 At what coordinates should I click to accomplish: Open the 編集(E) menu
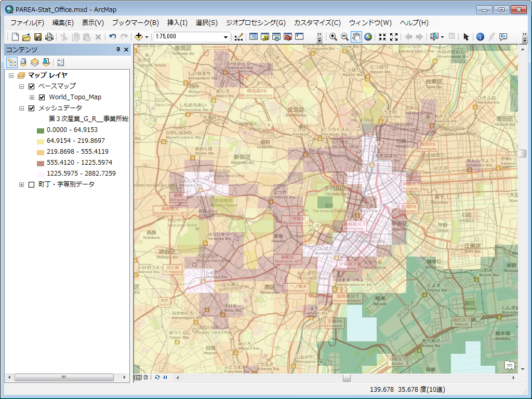63,23
